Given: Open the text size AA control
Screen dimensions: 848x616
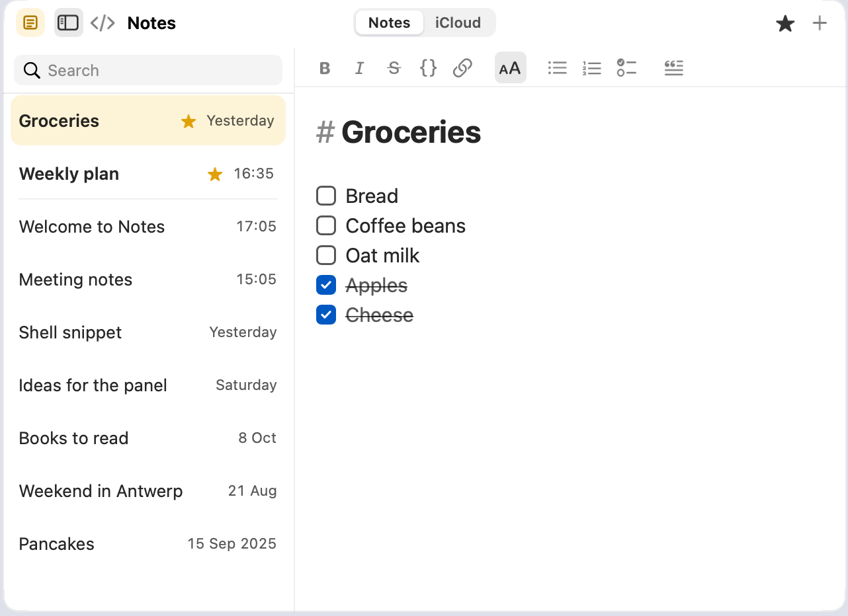Looking at the screenshot, I should (510, 68).
